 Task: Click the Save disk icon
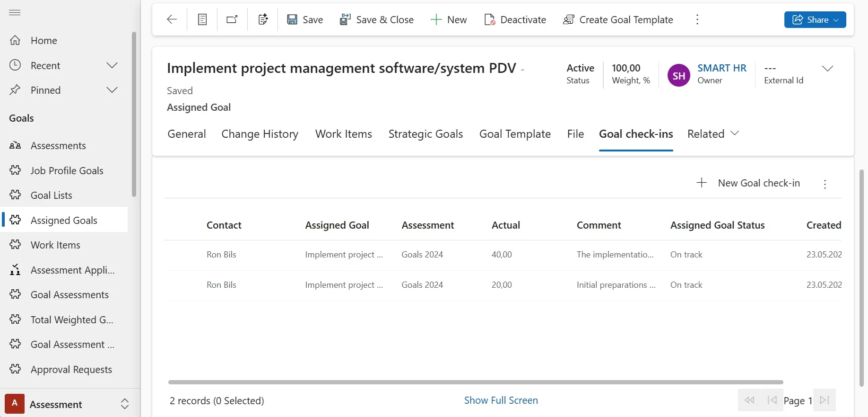[292, 19]
